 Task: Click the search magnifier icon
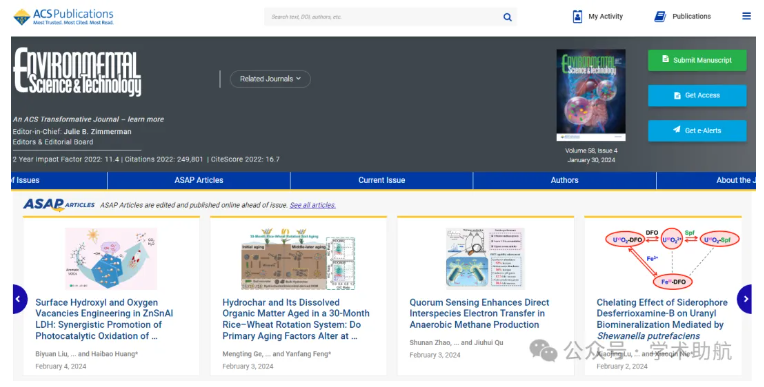(507, 17)
